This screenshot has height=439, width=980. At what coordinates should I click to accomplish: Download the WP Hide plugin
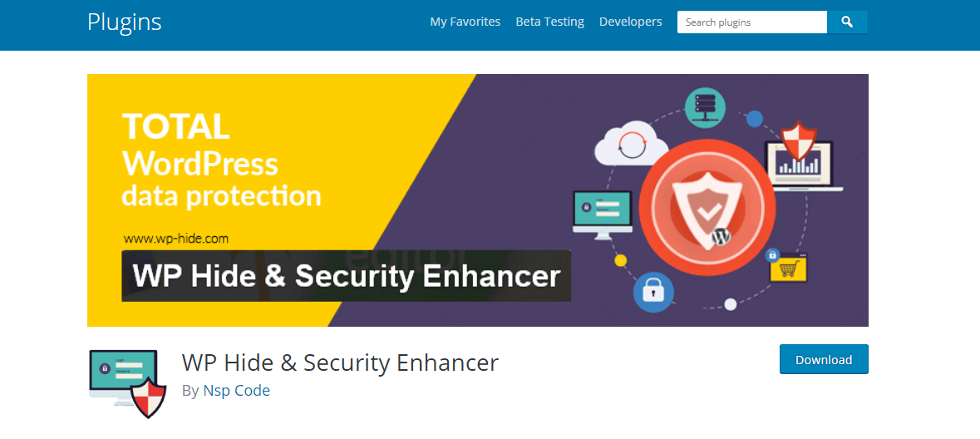[x=824, y=359]
